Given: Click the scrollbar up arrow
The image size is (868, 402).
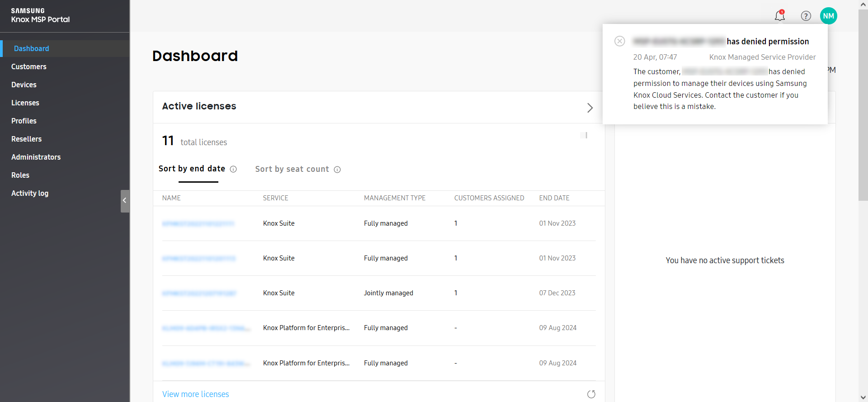Looking at the screenshot, I should point(863,4).
